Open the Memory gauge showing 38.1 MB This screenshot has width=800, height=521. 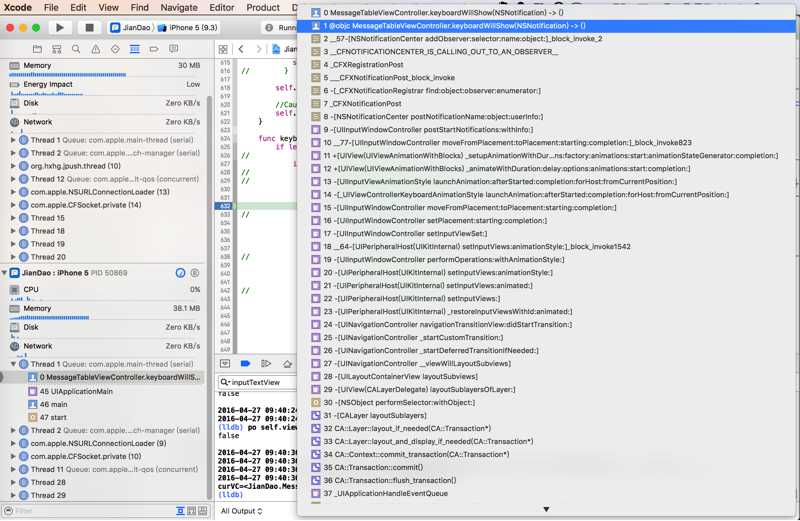tap(105, 312)
